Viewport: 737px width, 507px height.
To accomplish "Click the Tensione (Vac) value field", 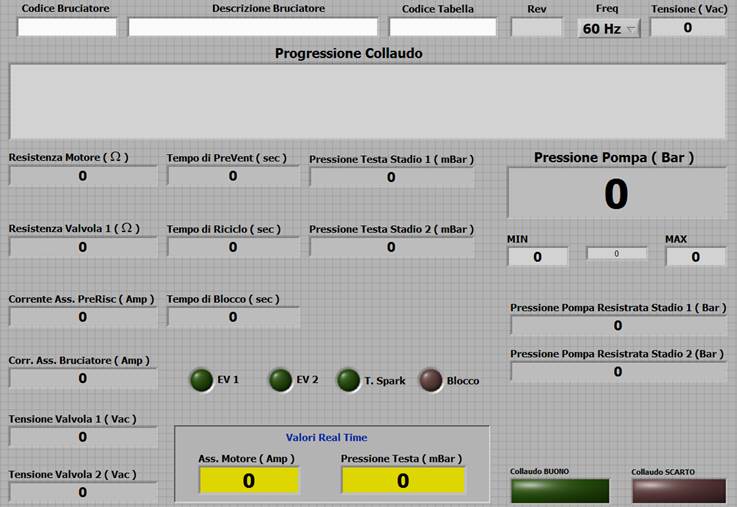I will 688,28.
